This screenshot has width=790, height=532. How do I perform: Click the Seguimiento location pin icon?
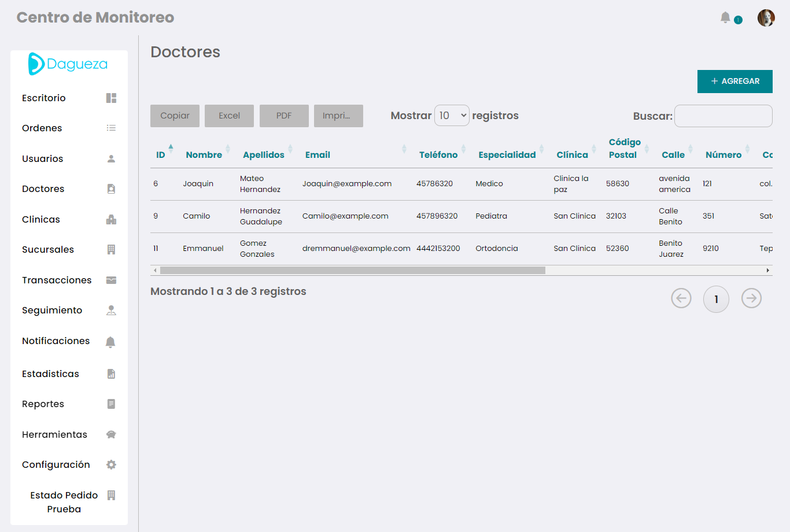(x=110, y=311)
